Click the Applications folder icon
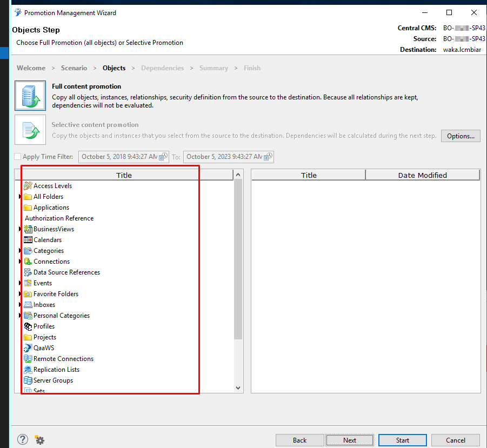The width and height of the screenshot is (487, 448). [x=28, y=208]
